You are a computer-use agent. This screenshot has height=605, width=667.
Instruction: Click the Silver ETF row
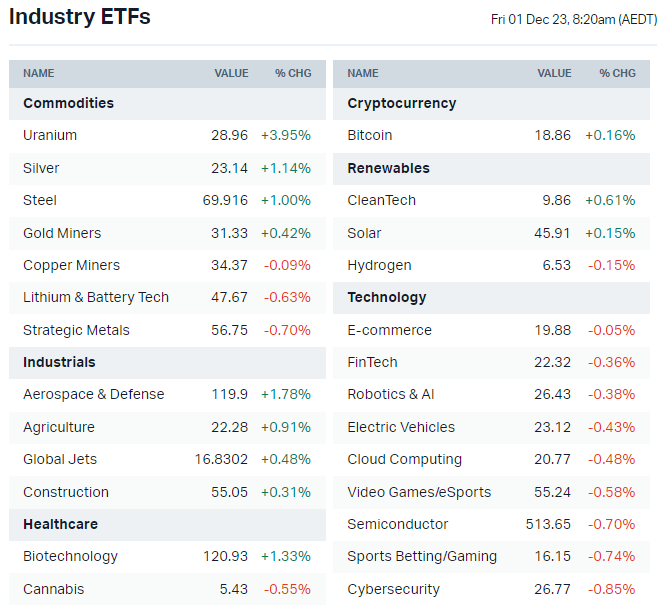(x=41, y=168)
